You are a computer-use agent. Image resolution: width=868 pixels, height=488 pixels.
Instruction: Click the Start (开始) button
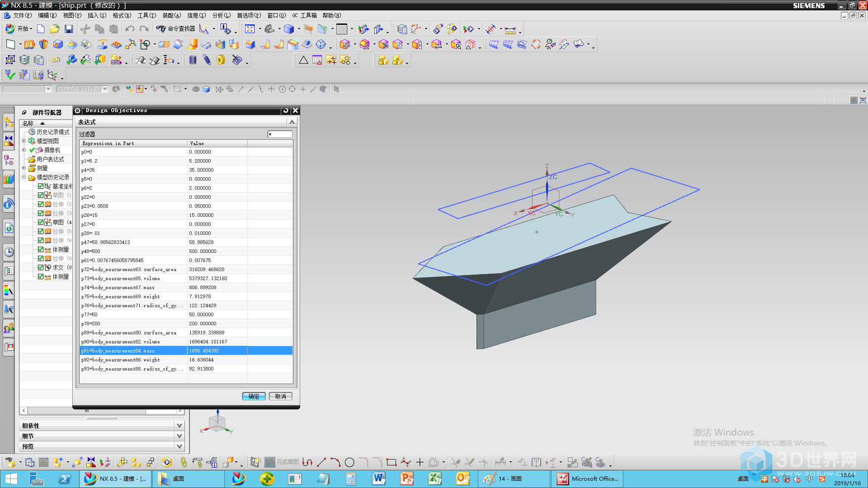[19, 29]
